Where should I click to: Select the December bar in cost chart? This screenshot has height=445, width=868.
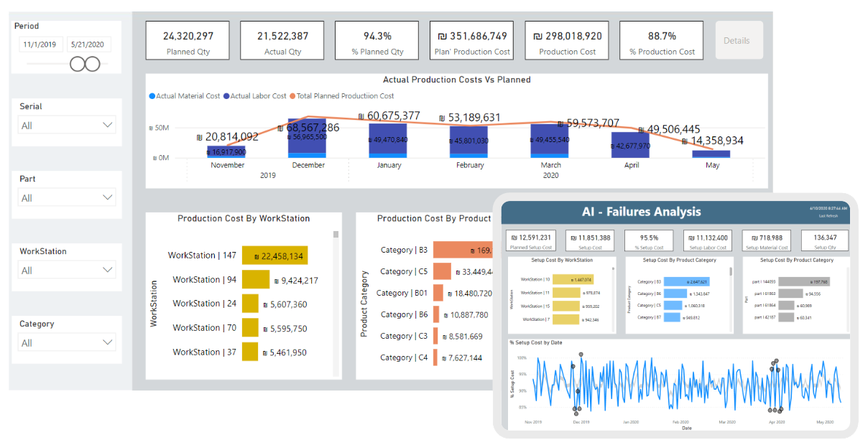pyautogui.click(x=307, y=139)
